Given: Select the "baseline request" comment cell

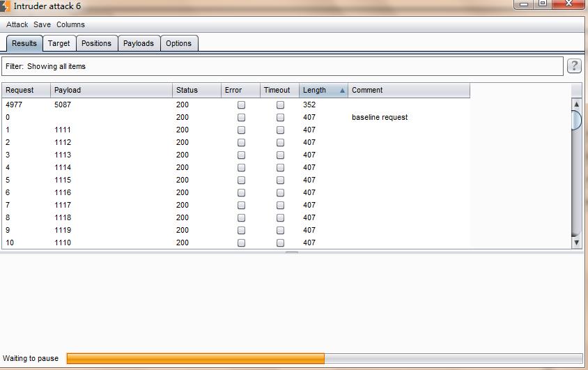Looking at the screenshot, I should [x=380, y=117].
